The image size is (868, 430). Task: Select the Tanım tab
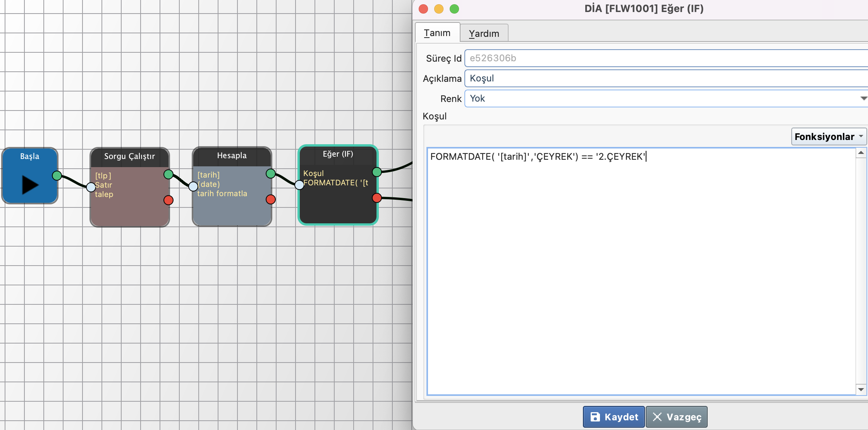(437, 33)
